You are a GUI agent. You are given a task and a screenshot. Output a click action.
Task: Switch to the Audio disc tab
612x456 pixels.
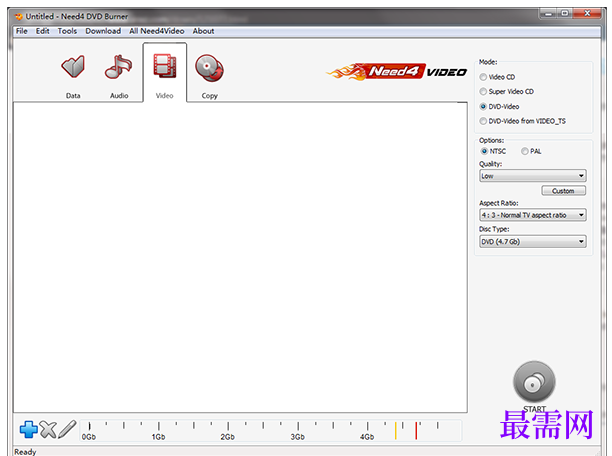pyautogui.click(x=119, y=76)
